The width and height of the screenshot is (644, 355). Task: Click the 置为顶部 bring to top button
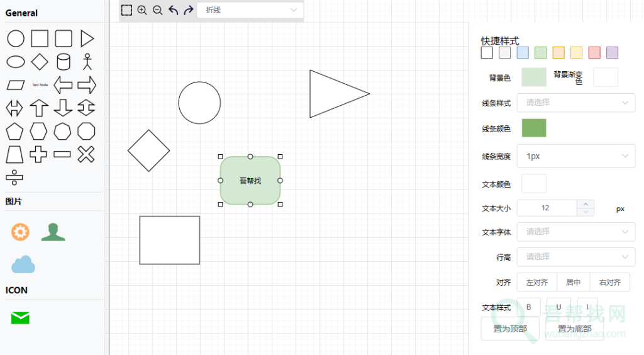(x=510, y=329)
